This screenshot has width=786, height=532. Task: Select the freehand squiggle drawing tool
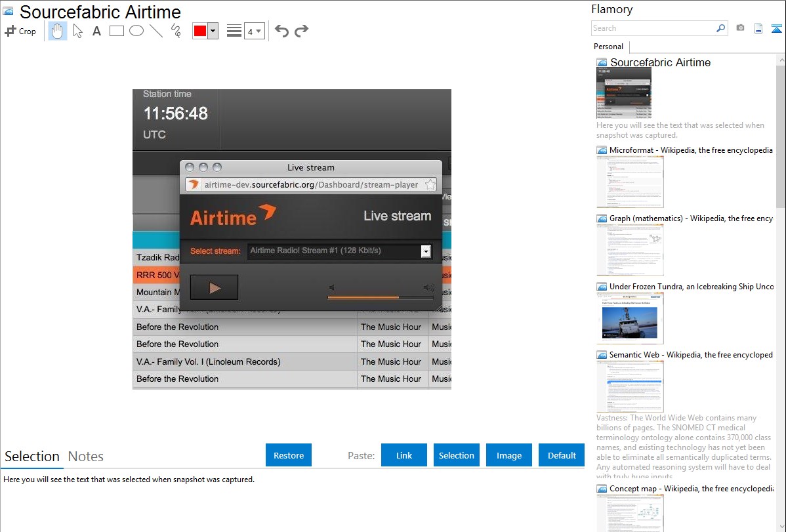[176, 31]
